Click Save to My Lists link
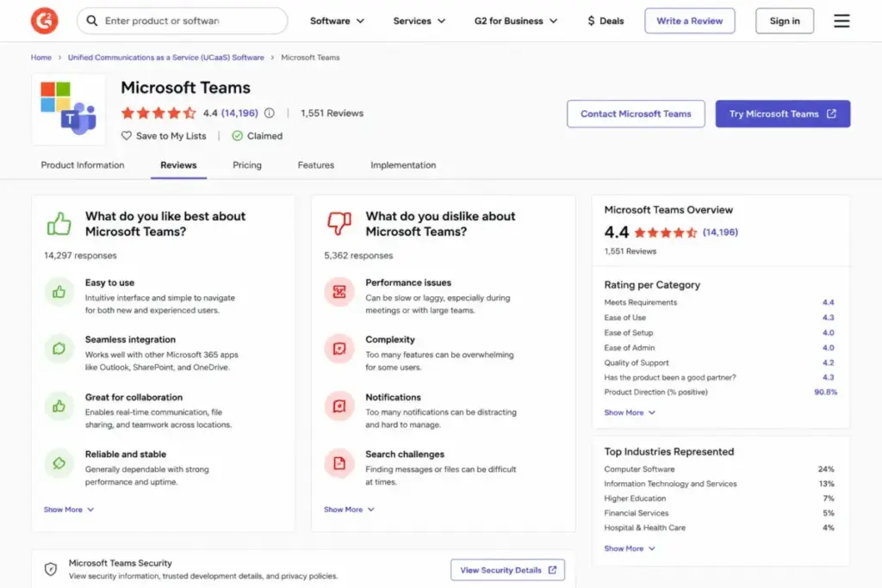This screenshot has height=588, width=882. point(164,135)
